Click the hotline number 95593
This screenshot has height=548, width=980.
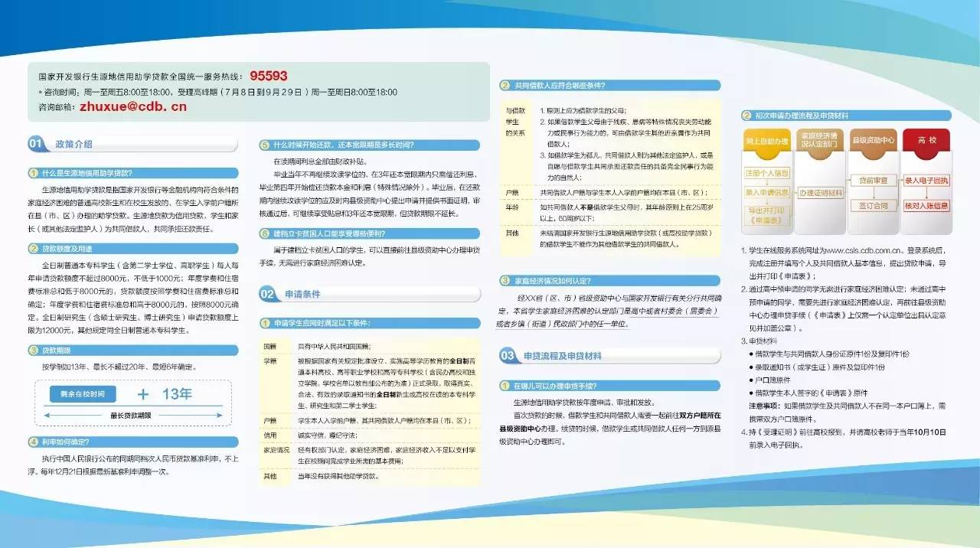(x=268, y=76)
